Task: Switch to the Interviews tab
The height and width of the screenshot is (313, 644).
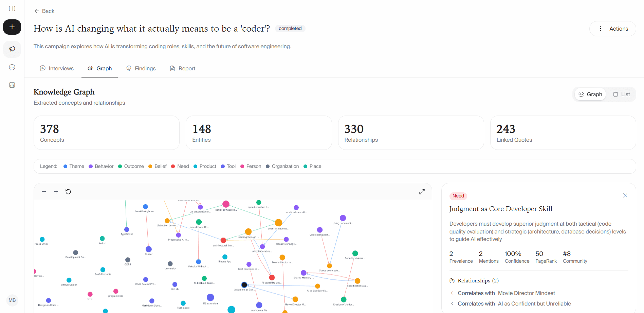Action: pos(57,68)
